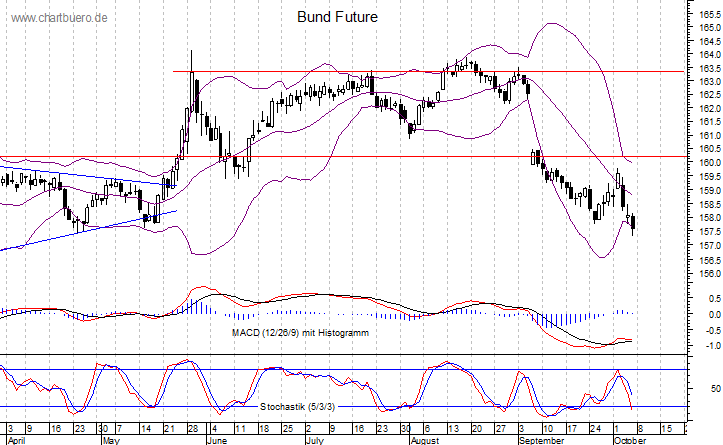Click the MACD axis value 0.0

(715, 314)
